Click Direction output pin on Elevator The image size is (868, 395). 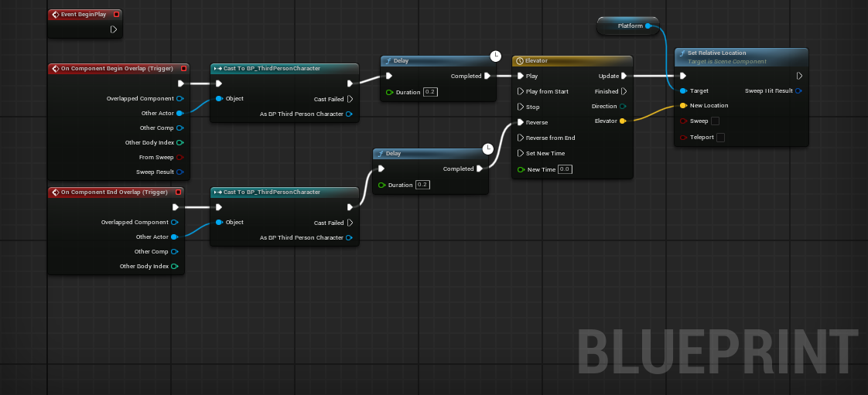pos(623,106)
